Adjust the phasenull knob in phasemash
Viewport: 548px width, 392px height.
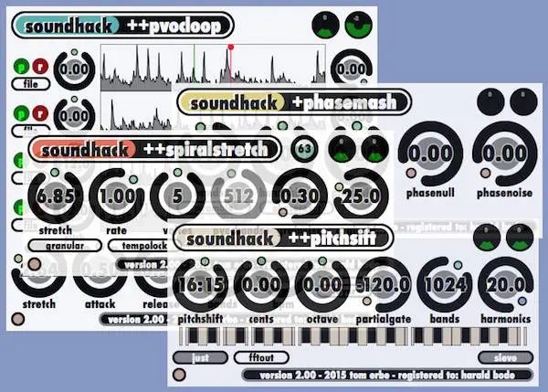click(x=430, y=154)
